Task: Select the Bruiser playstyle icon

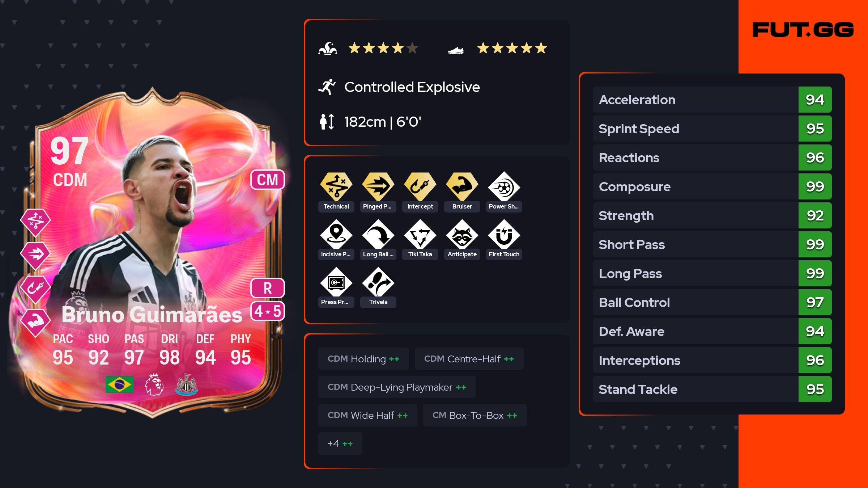Action: [x=462, y=186]
